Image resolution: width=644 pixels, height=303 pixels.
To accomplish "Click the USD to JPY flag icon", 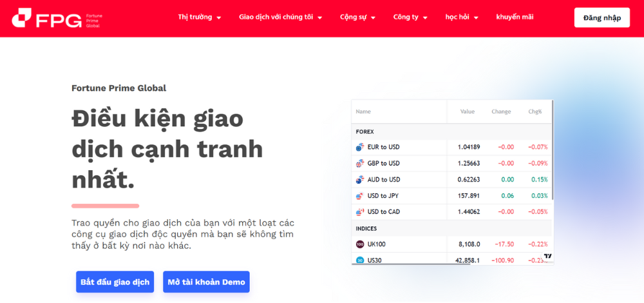I will pos(360,196).
